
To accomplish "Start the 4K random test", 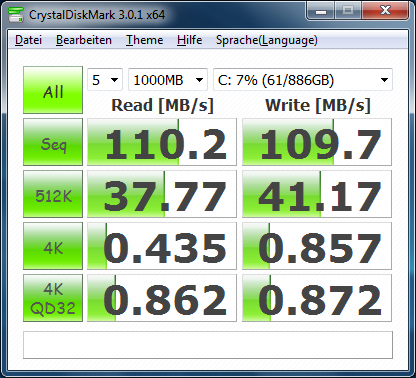I will point(53,246).
